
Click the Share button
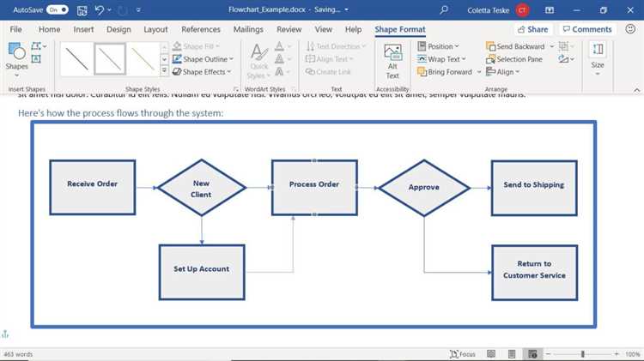pyautogui.click(x=532, y=29)
